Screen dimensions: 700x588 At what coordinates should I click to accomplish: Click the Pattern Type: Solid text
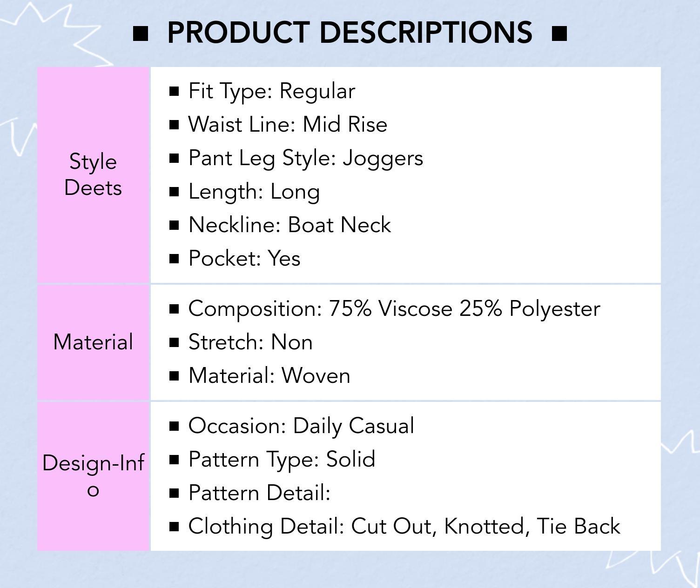(x=282, y=460)
